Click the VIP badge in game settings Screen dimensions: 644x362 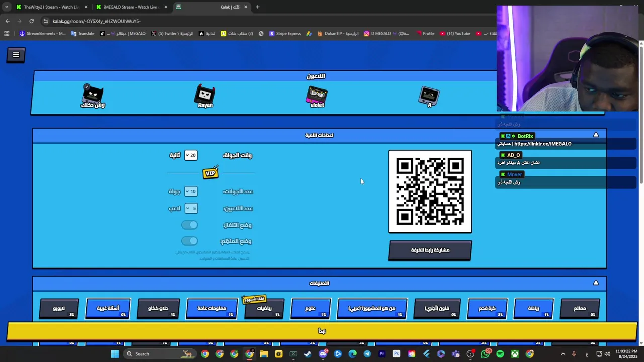[211, 173]
